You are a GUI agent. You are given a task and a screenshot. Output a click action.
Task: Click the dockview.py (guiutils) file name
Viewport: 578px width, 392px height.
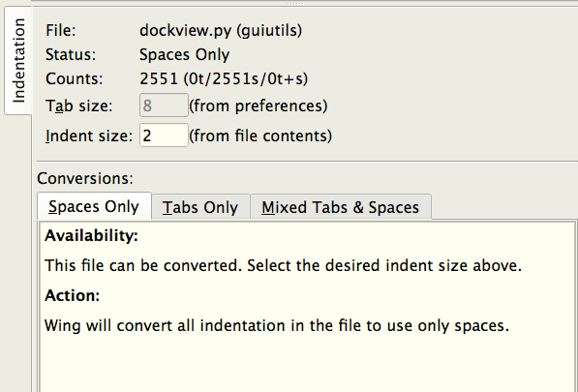click(221, 30)
